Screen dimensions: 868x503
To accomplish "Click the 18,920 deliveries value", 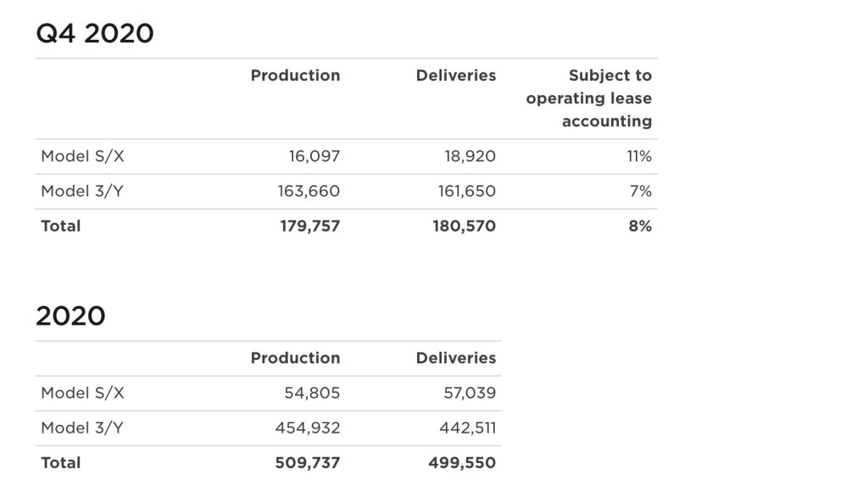I will pyautogui.click(x=470, y=156).
